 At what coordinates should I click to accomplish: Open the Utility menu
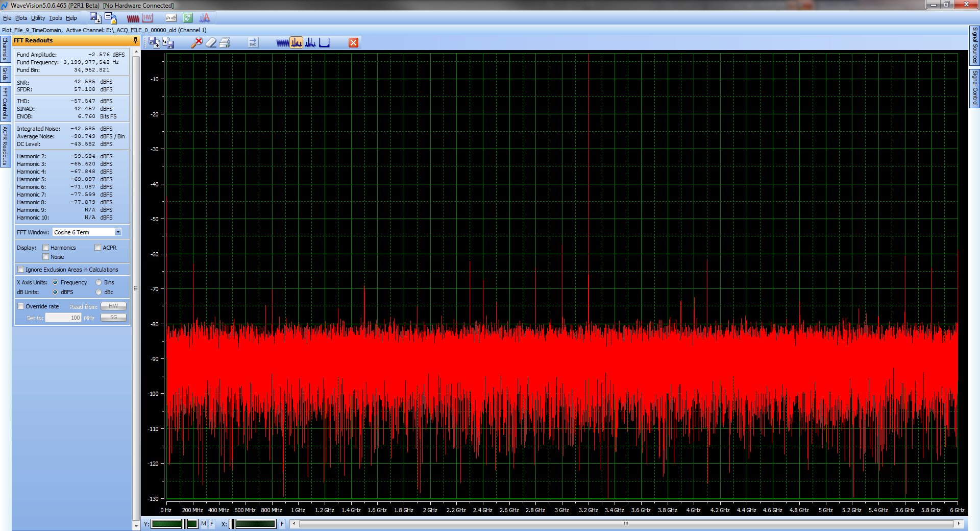pyautogui.click(x=38, y=18)
